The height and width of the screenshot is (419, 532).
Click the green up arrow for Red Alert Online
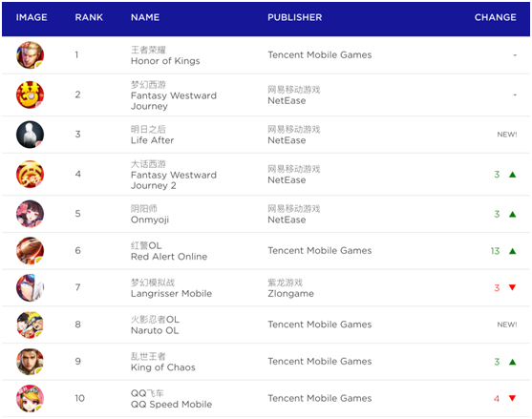512,251
